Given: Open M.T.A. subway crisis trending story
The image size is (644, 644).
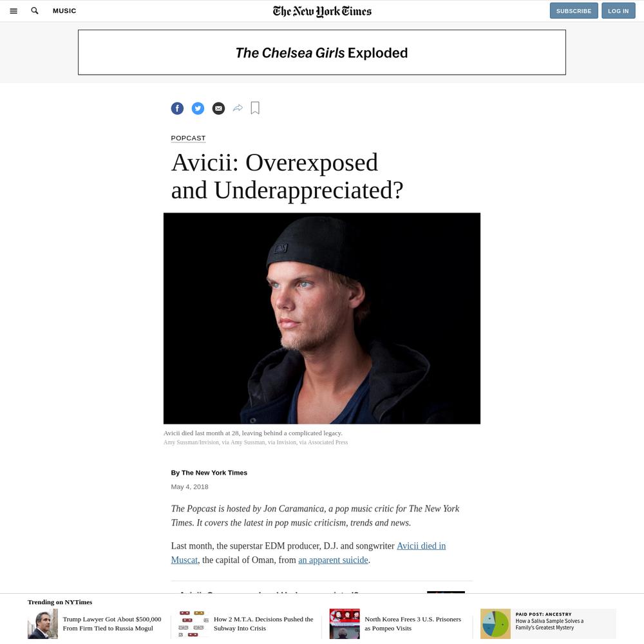Looking at the screenshot, I should click(263, 623).
